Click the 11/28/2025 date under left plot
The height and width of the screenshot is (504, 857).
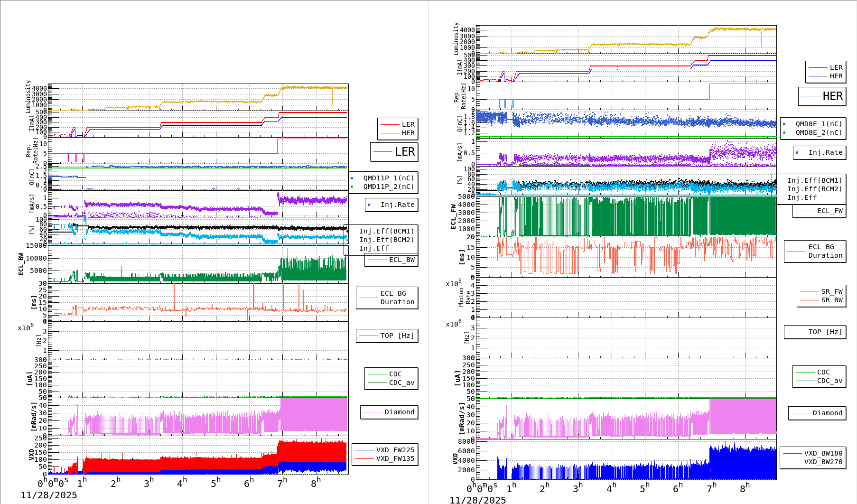pos(48,495)
